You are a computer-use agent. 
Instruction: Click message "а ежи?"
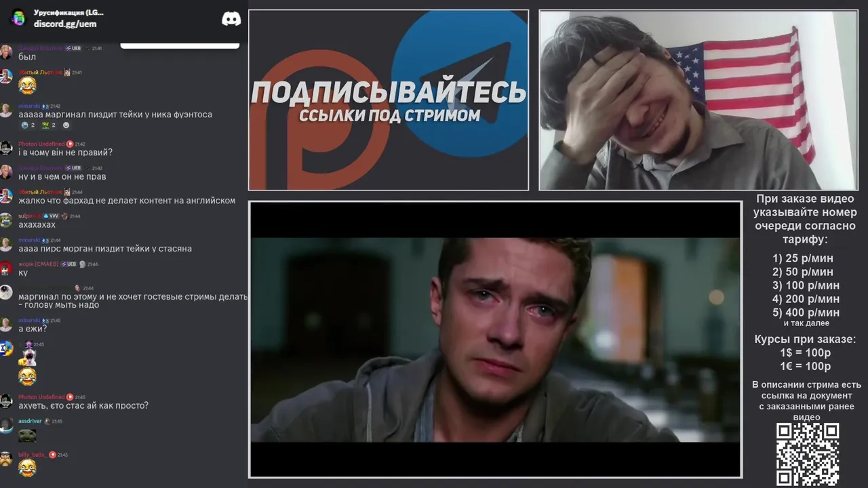tap(33, 329)
